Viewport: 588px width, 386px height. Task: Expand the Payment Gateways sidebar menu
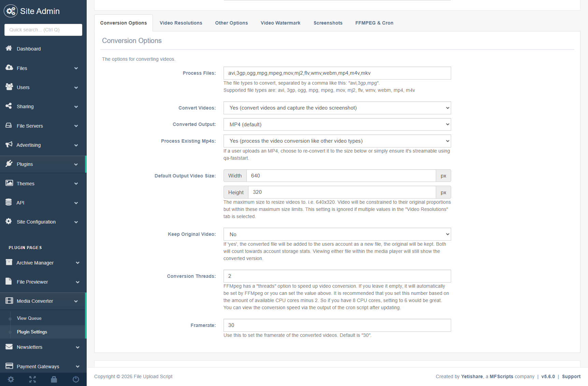coord(43,366)
